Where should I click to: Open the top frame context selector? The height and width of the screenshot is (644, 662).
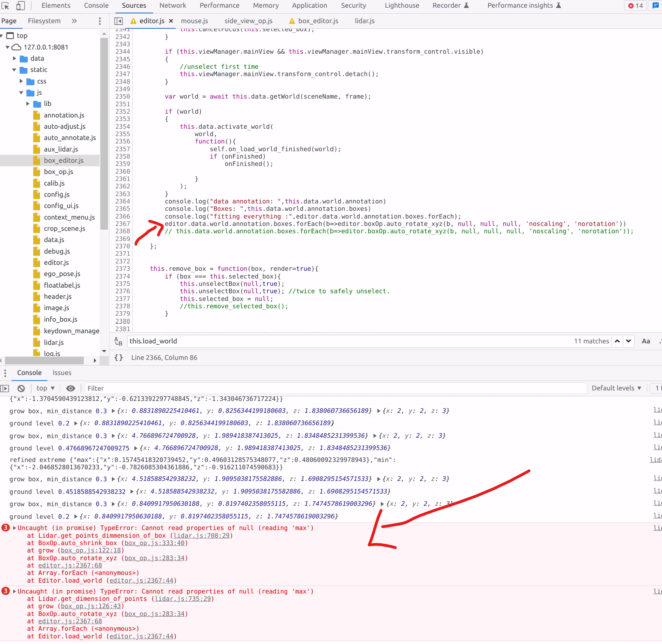(x=45, y=388)
